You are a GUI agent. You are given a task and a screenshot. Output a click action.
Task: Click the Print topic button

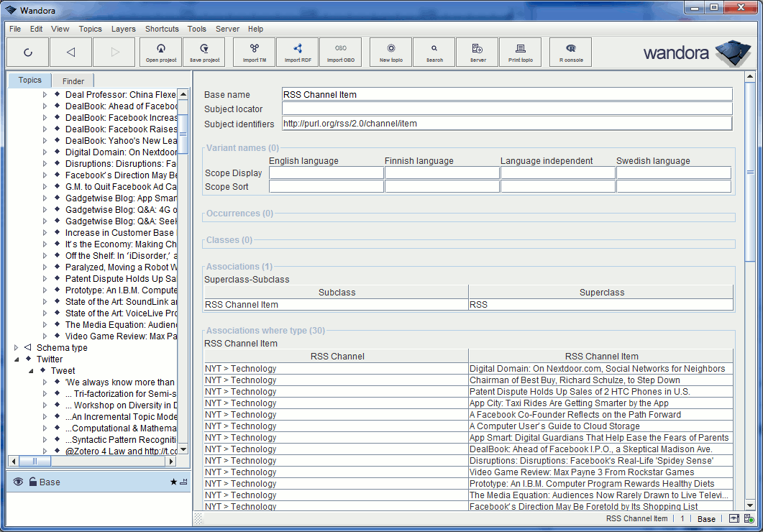(520, 52)
